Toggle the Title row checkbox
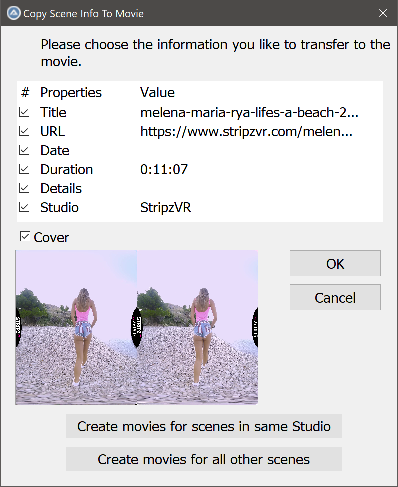 tap(24, 112)
